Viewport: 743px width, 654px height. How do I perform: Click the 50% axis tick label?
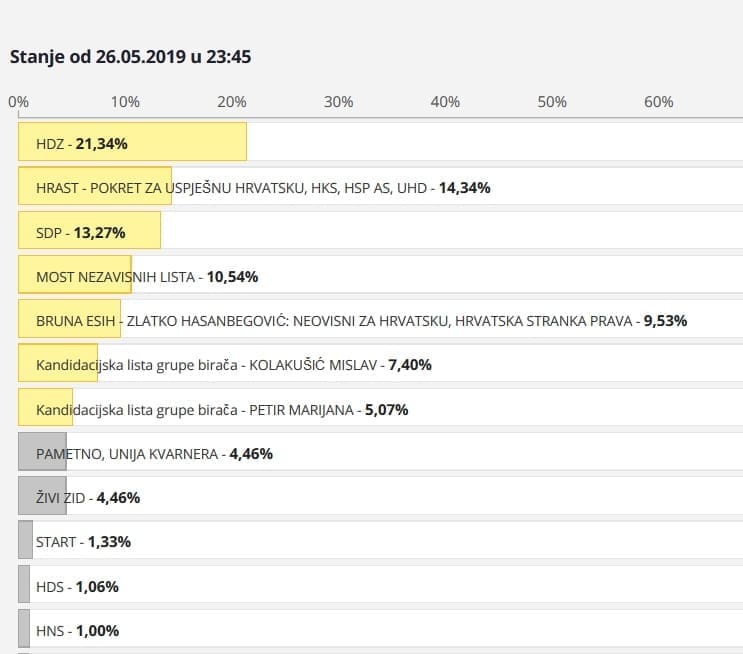pos(552,102)
